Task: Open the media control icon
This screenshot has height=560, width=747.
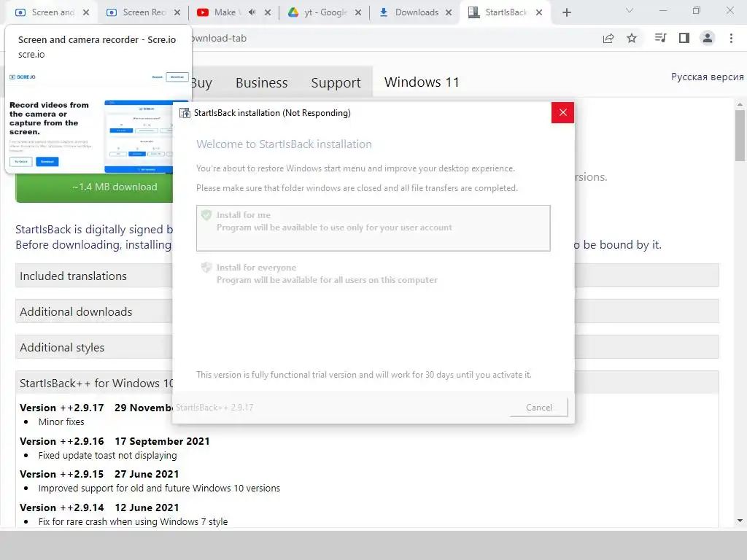Action: pos(660,38)
